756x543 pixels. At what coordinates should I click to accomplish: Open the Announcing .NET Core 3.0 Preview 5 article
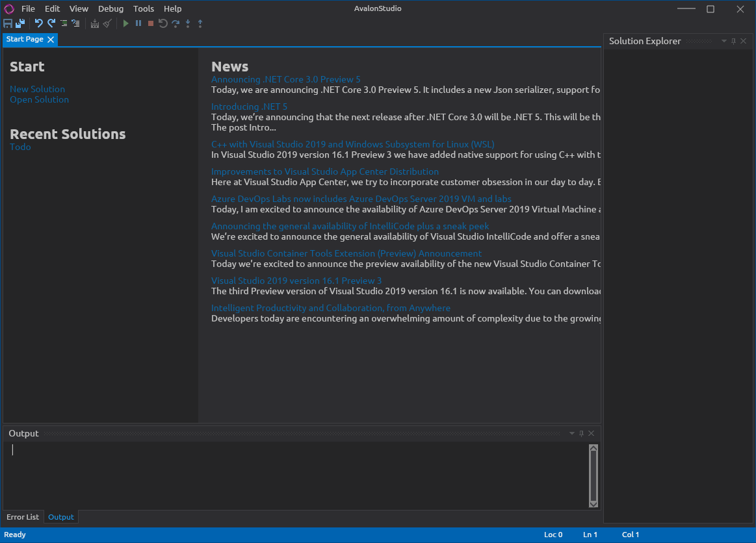tap(286, 79)
